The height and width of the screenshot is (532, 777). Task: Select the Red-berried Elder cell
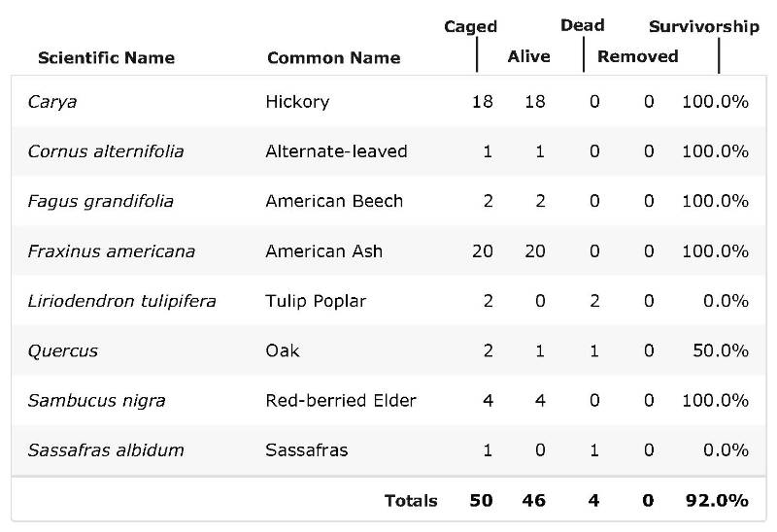point(341,400)
